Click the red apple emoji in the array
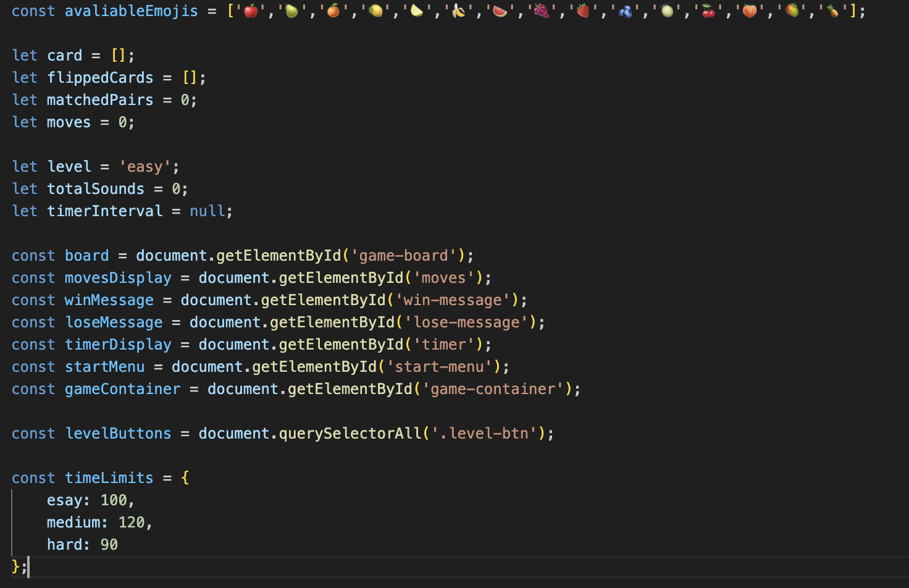Screen dimensions: 909x588 pyautogui.click(x=251, y=10)
